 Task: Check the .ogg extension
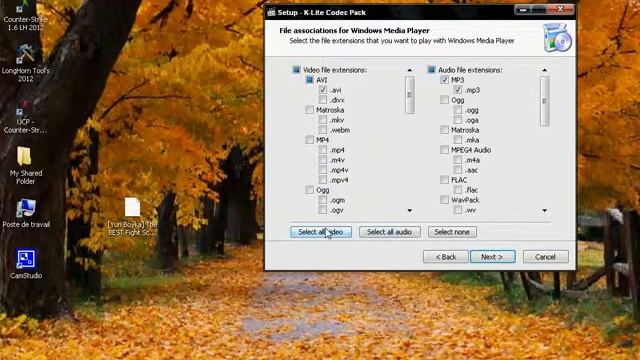point(458,110)
